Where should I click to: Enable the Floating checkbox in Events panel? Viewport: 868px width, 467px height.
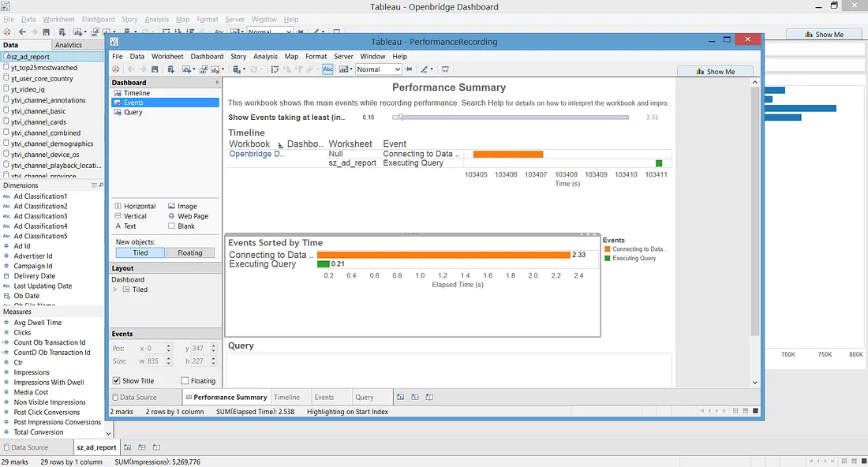tap(185, 381)
